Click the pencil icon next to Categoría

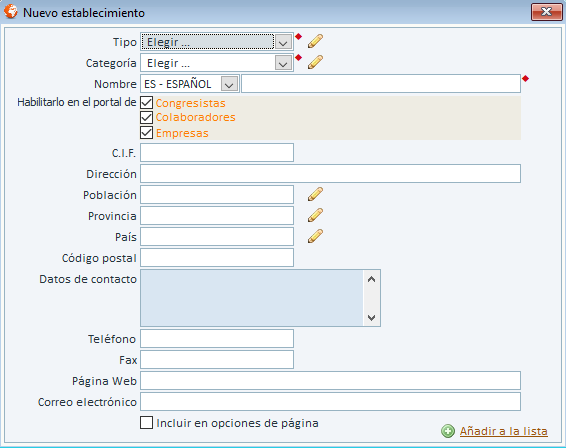315,62
